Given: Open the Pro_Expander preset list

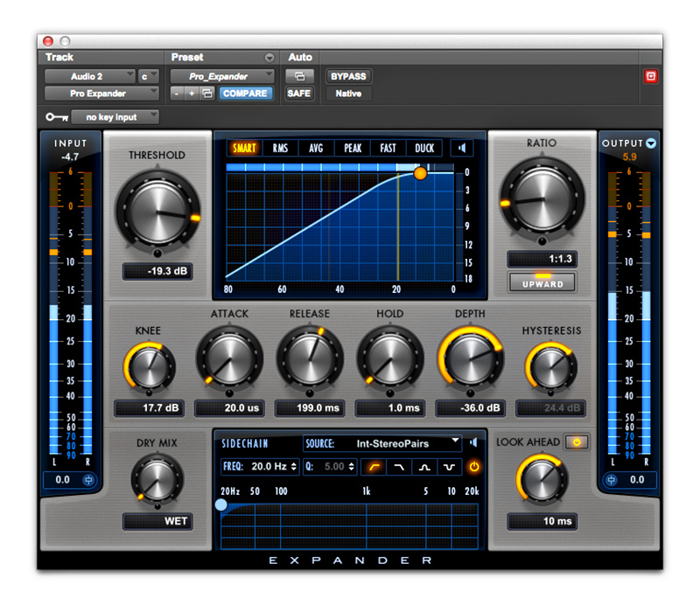Looking at the screenshot, I should click(x=222, y=76).
